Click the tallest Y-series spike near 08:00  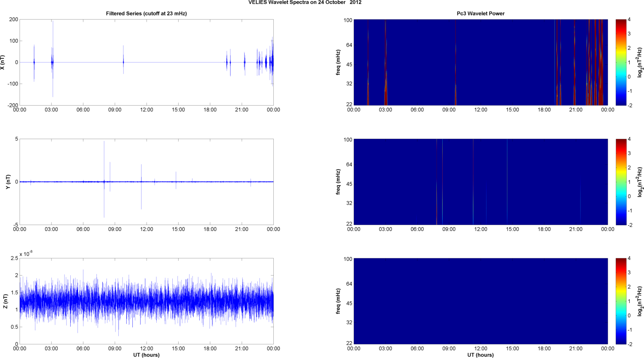tap(104, 179)
